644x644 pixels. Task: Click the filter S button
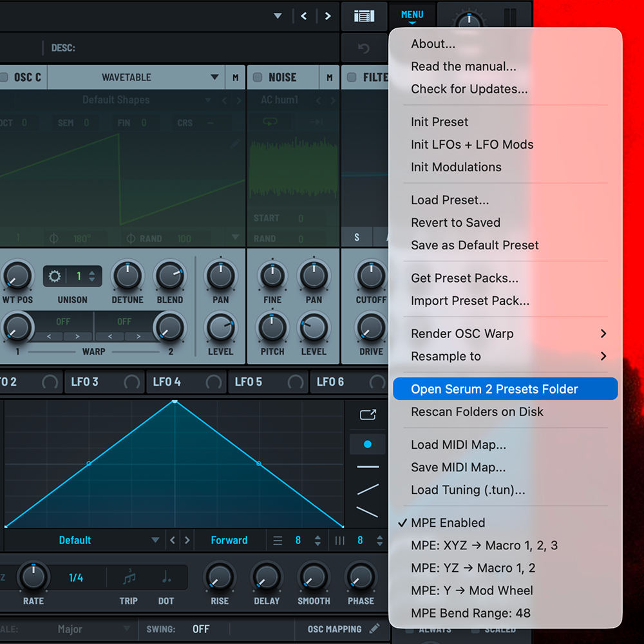click(x=357, y=237)
